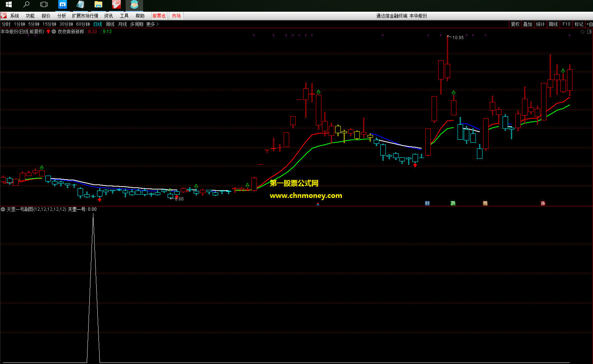Open the F10 company info
This screenshot has height=364, width=593.
point(566,24)
